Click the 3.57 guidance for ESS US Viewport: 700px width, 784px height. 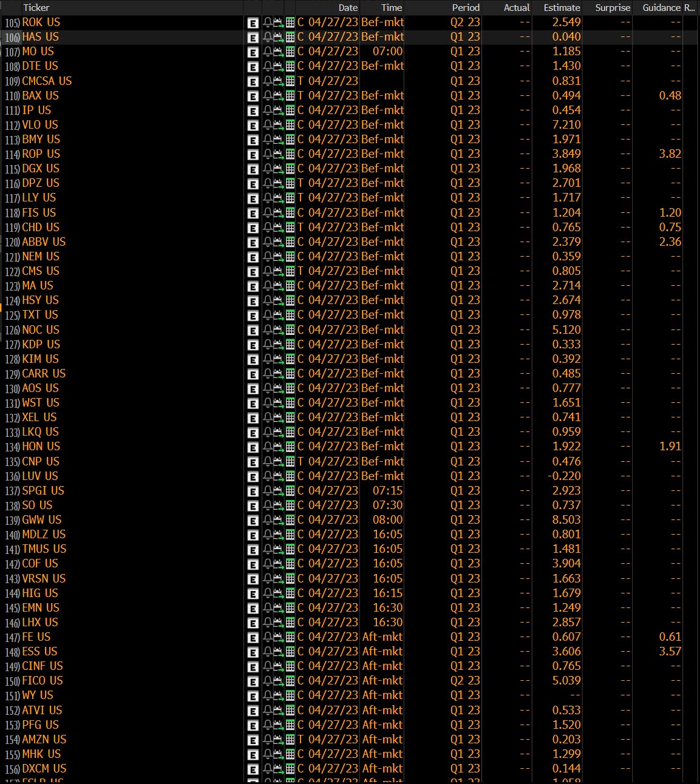click(670, 652)
